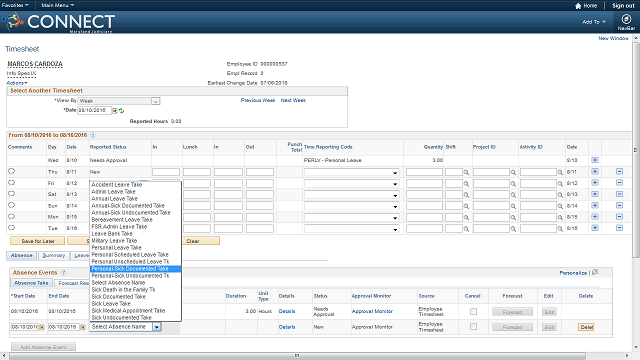Open the date calendar picker icon
The height and width of the screenshot is (360, 640).
pos(115,111)
